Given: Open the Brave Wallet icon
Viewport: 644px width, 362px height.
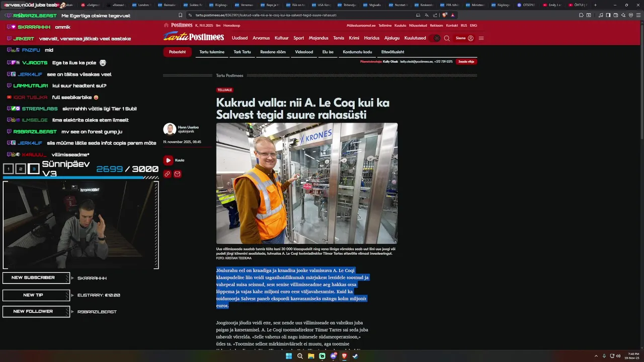Looking at the screenshot, I should pyautogui.click(x=615, y=15).
